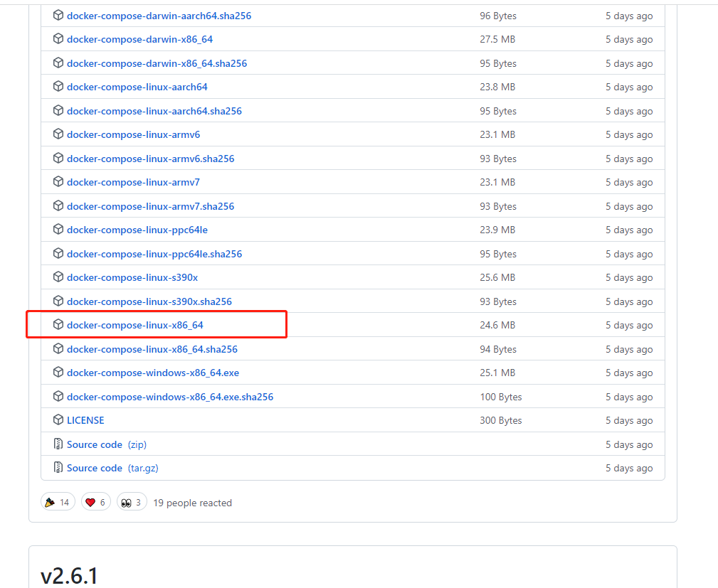Download docker-compose-windows-x86_64.exe file

(x=153, y=373)
